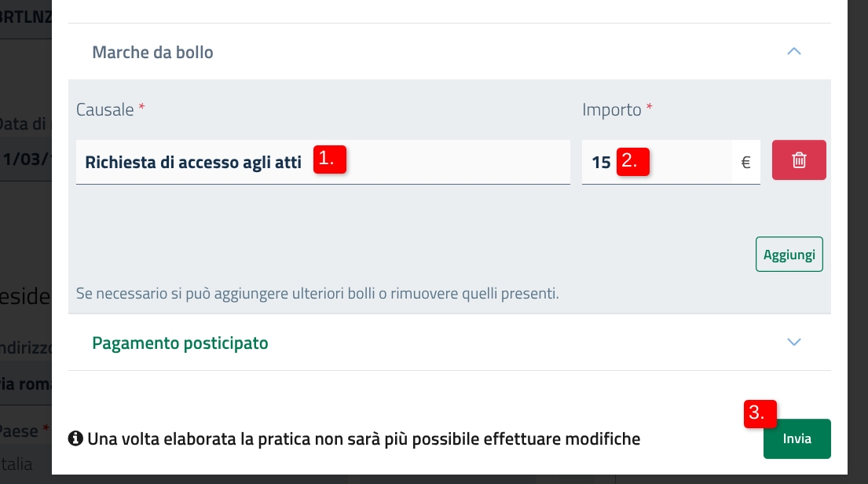Click the euro currency symbol
868x484 pixels.
point(745,163)
